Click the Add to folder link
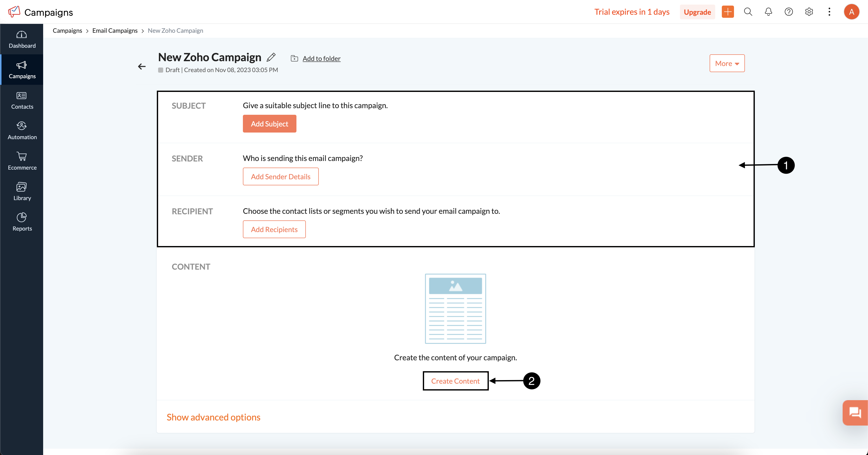The image size is (868, 455). click(x=322, y=58)
